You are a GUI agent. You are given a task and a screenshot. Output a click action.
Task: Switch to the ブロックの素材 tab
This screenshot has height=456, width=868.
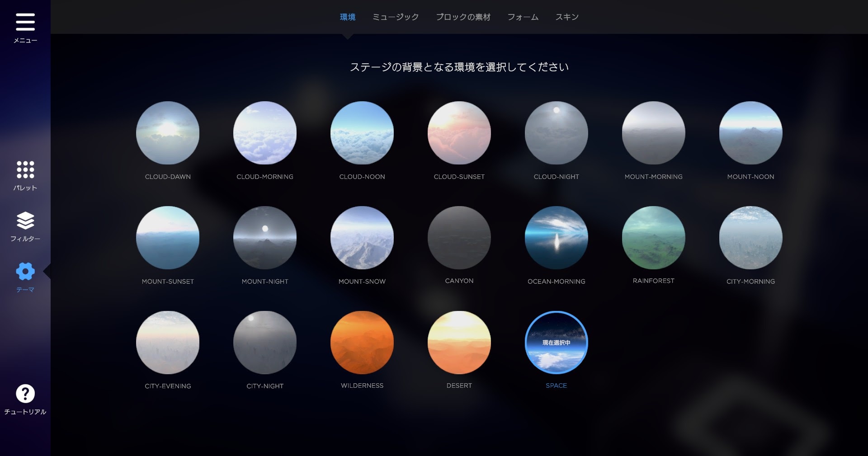(463, 17)
